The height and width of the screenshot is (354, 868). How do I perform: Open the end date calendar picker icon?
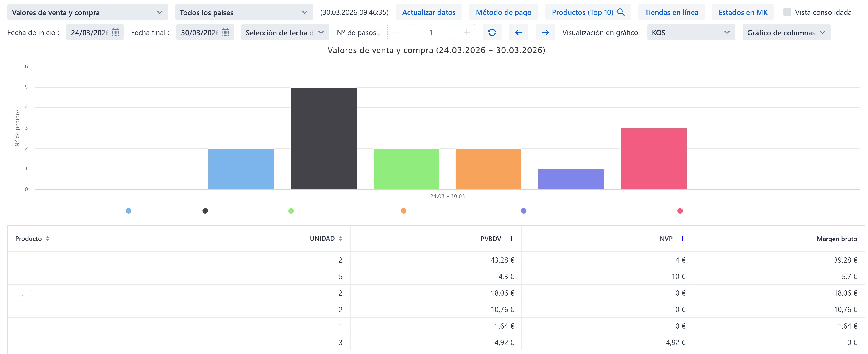(x=225, y=32)
